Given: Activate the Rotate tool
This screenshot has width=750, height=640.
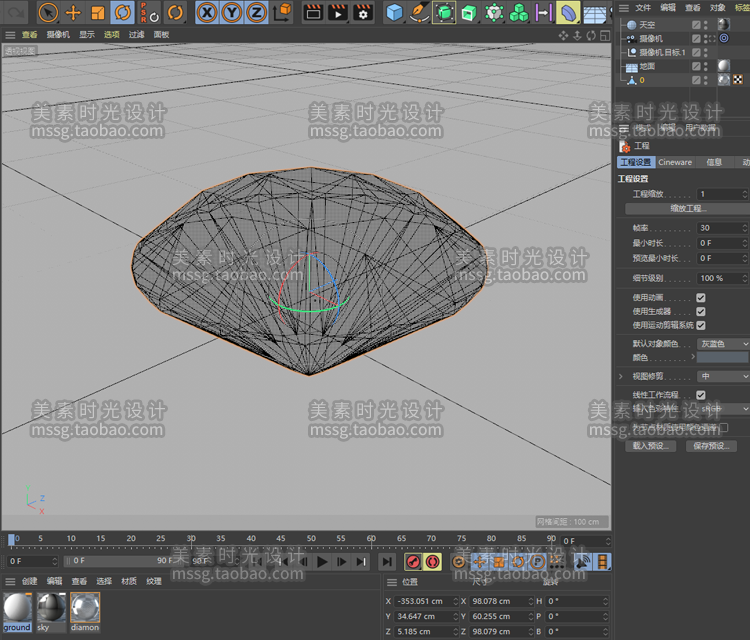Looking at the screenshot, I should click(x=123, y=13).
